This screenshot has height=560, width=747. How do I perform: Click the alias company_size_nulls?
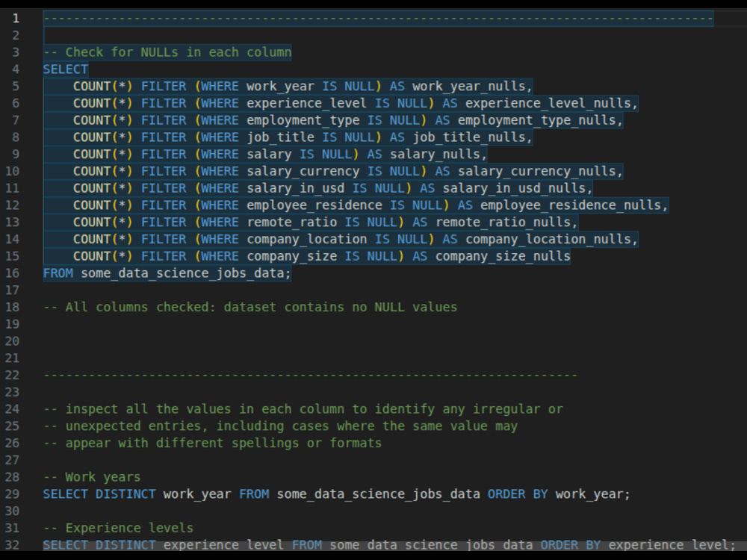click(503, 255)
